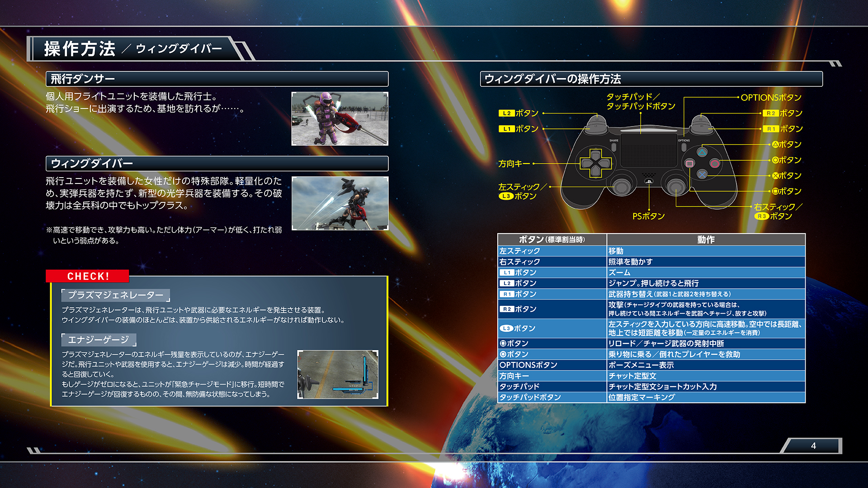The width and height of the screenshot is (868, 488).
Task: Click the 左スティック／ diagram label
Action: (523, 187)
